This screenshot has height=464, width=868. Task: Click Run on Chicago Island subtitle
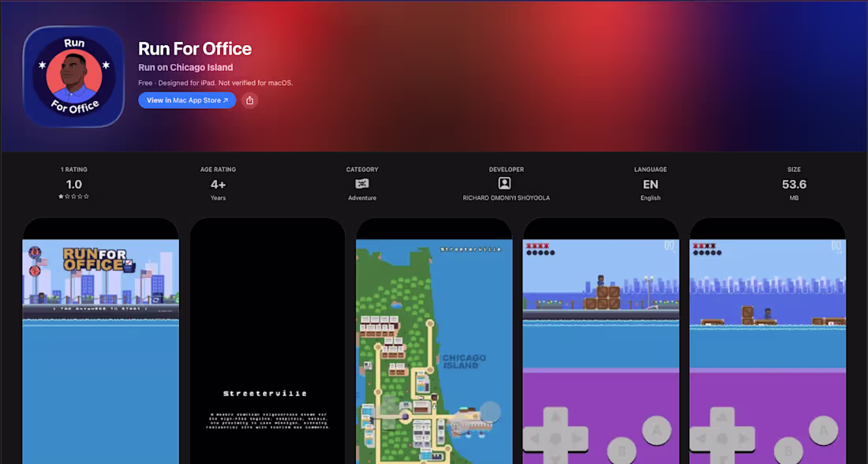coord(185,68)
